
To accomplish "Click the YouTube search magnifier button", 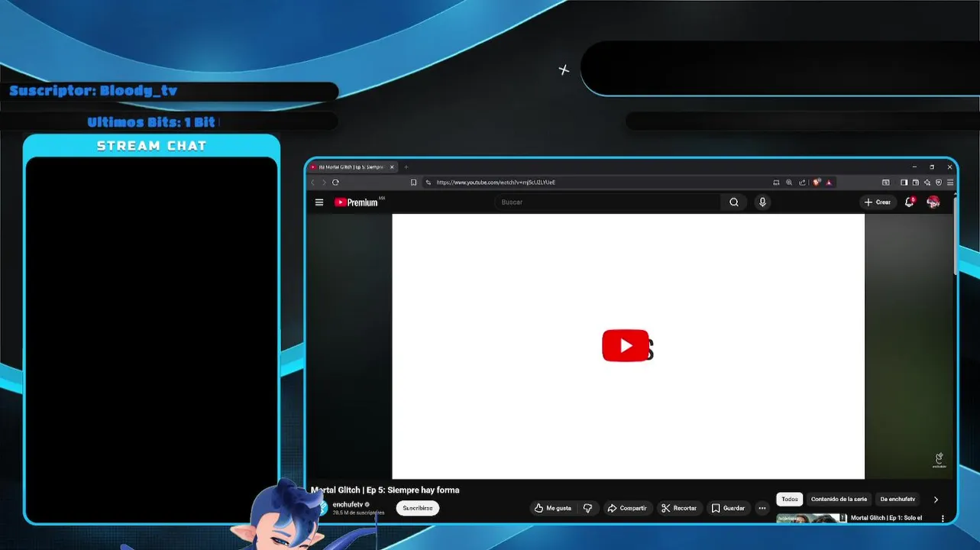I will (x=734, y=202).
